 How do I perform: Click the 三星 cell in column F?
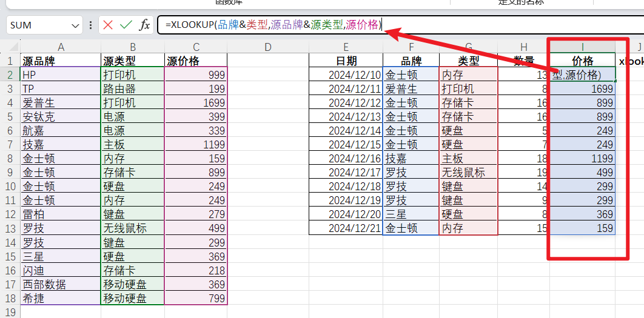click(x=411, y=214)
